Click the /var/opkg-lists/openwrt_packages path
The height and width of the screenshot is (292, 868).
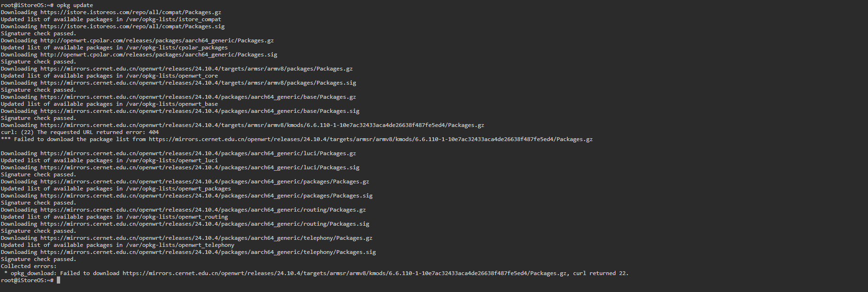[178, 189]
